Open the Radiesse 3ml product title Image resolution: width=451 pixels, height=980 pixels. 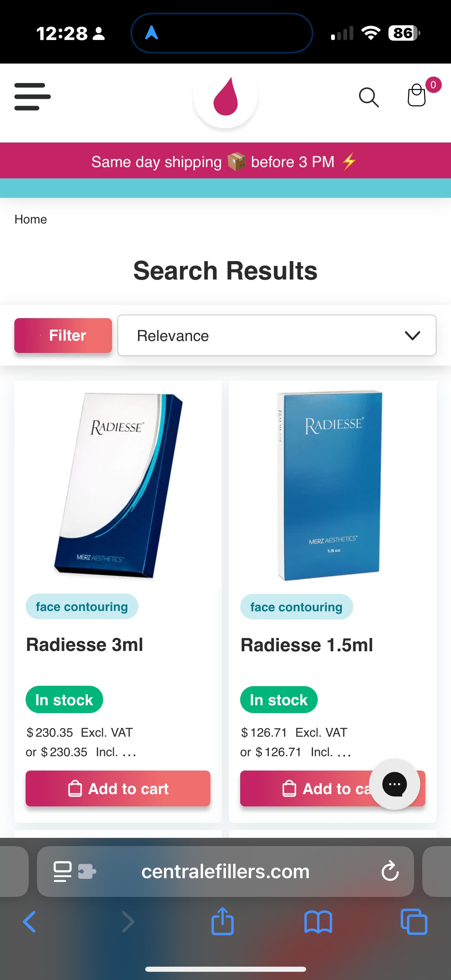click(x=84, y=644)
